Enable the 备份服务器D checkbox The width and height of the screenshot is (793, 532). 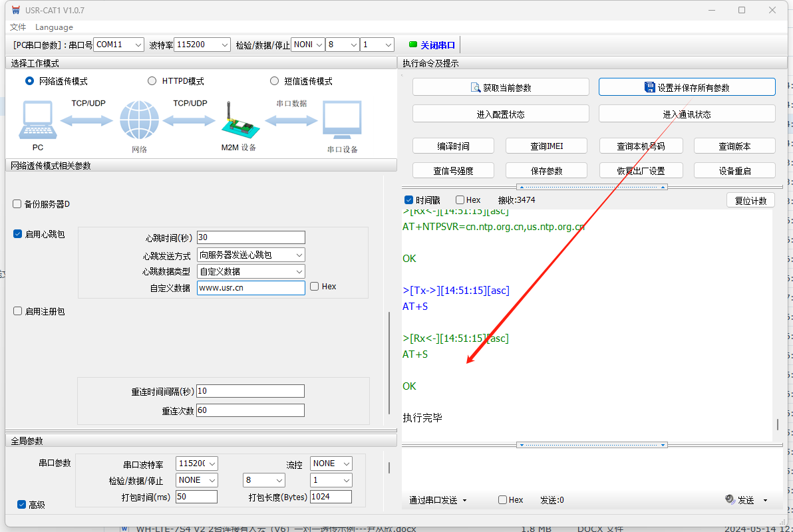pyautogui.click(x=17, y=204)
